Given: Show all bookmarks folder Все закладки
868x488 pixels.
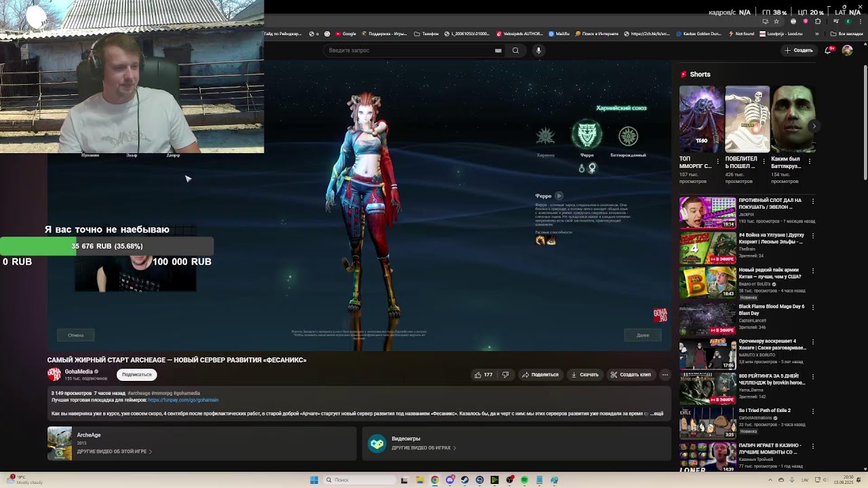Looking at the screenshot, I should pos(847,33).
